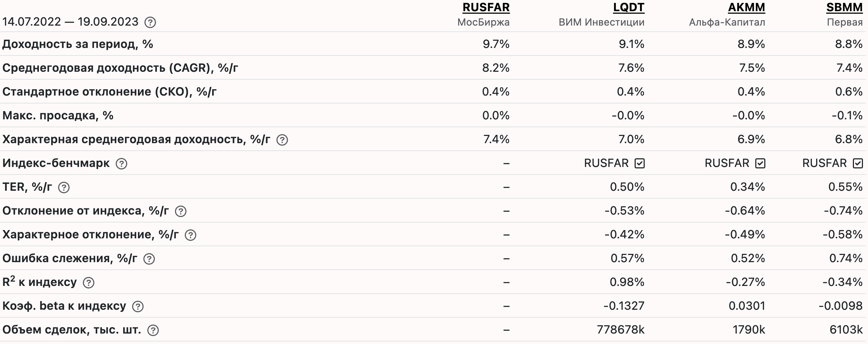Show TER help tooltip icon
This screenshot has width=868, height=344.
[x=64, y=188]
